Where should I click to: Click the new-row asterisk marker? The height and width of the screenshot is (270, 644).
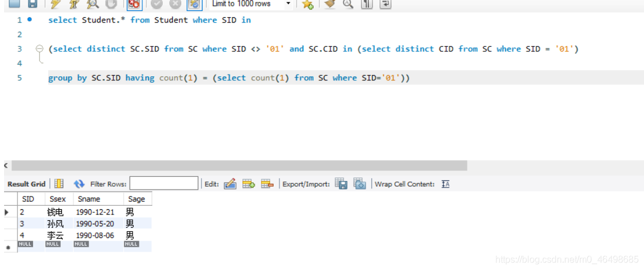tap(8, 248)
